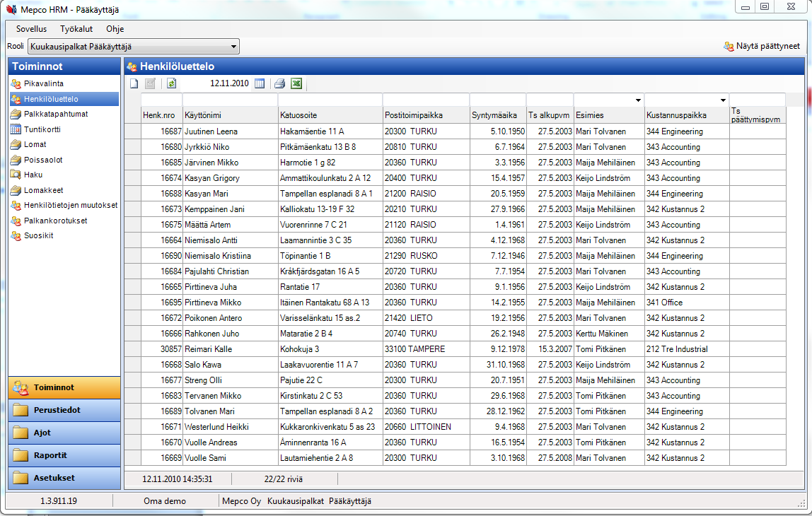The height and width of the screenshot is (516, 812).
Task: Click the 22/22 riviä row count
Action: (283, 479)
